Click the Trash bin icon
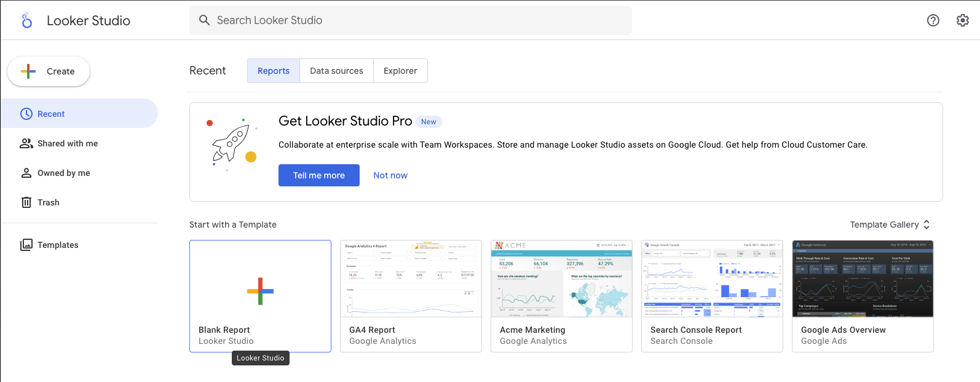Screen dimensions: 980x382 26,202
